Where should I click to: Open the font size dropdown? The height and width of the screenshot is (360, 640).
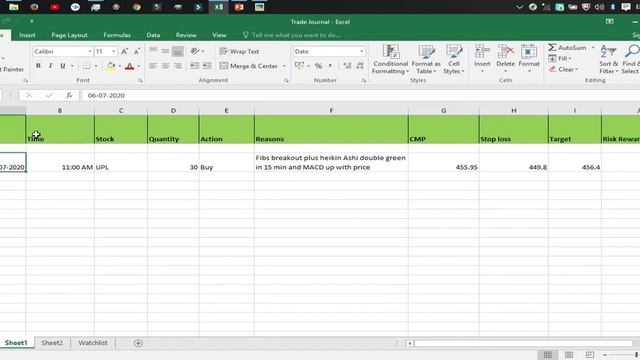114,51
